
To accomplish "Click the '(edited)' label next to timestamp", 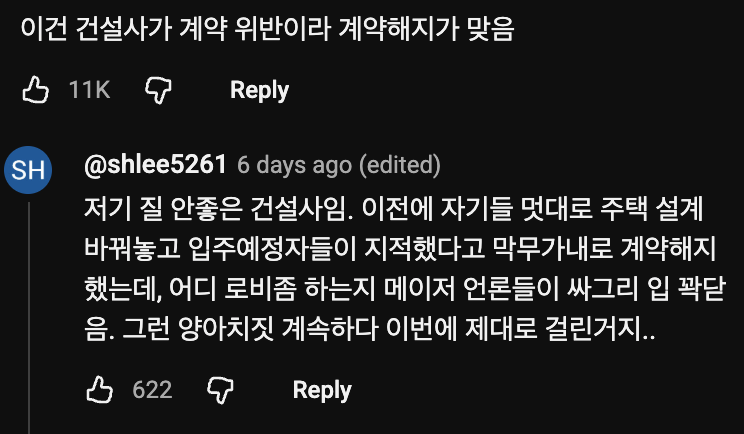I will (x=400, y=165).
